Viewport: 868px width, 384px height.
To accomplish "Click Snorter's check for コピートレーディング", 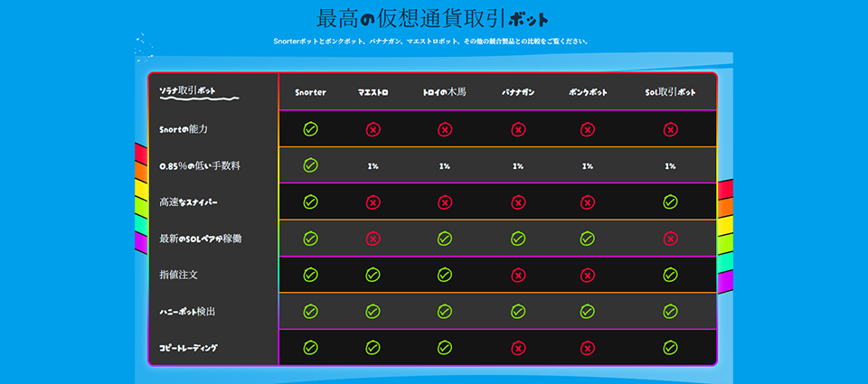I will click(310, 348).
